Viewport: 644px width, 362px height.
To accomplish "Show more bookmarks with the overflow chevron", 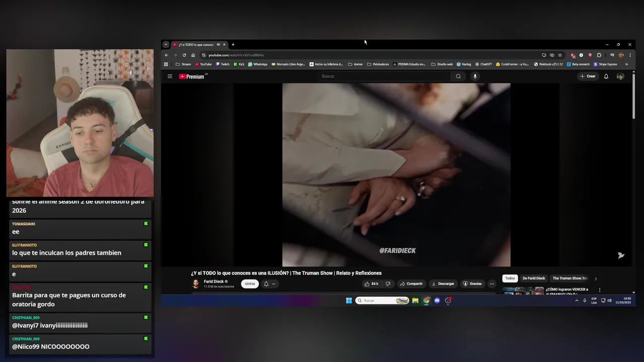I will coord(626,64).
